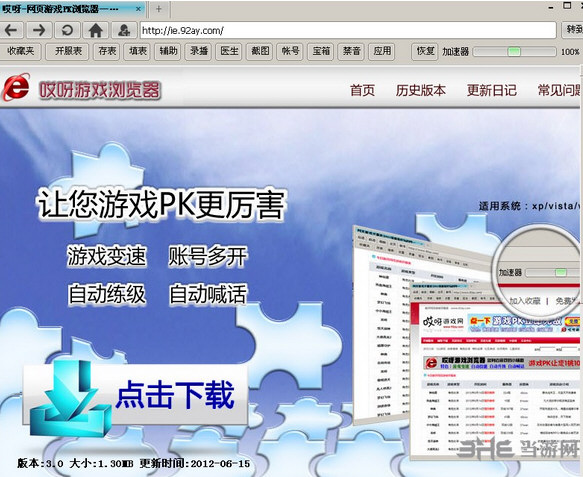Click the 存表 toolbar button
This screenshot has height=477, width=583.
coord(107,51)
